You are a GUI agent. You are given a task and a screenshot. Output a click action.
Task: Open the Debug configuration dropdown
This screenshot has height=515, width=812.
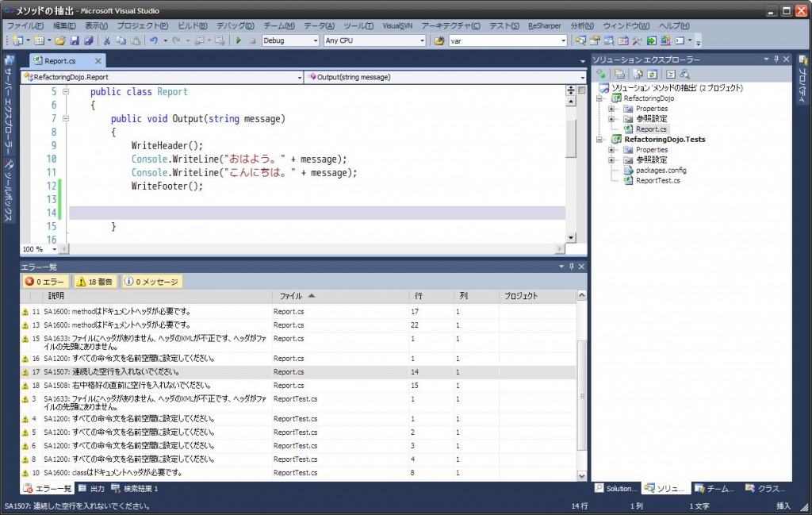(x=316, y=40)
